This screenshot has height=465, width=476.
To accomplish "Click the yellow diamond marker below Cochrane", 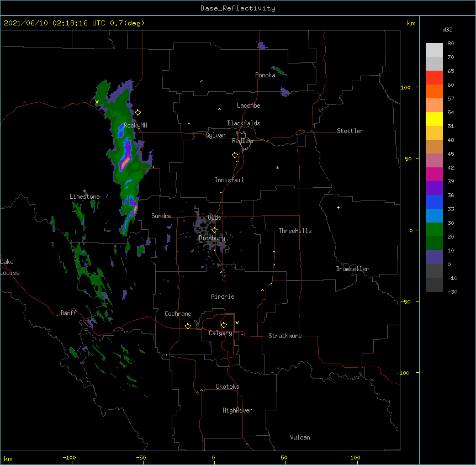I will pos(188,326).
